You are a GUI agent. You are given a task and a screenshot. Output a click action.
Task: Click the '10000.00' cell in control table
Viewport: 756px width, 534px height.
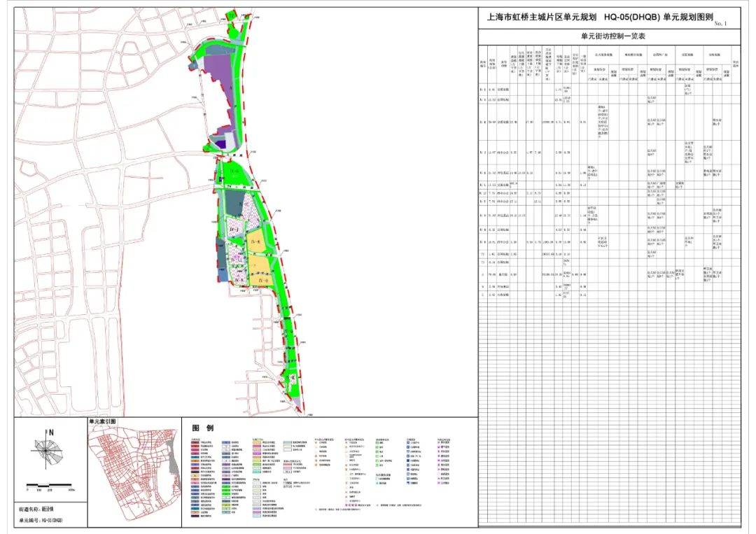coord(548,122)
